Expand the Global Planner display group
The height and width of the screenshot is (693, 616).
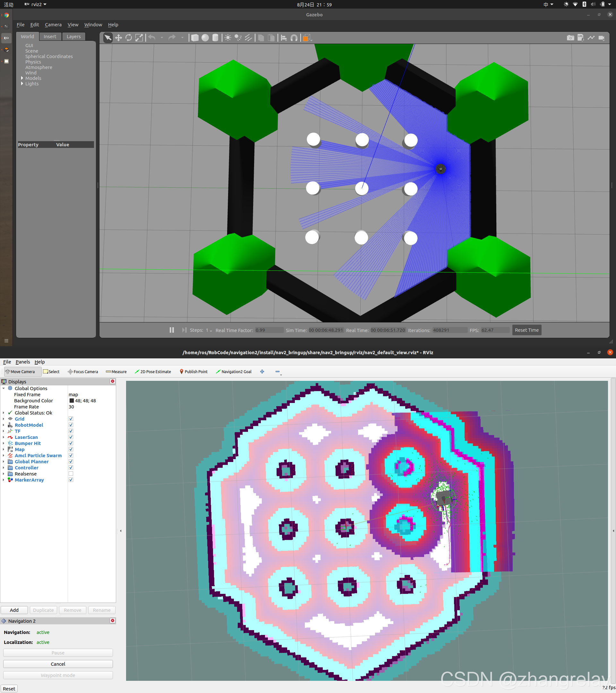(4, 461)
